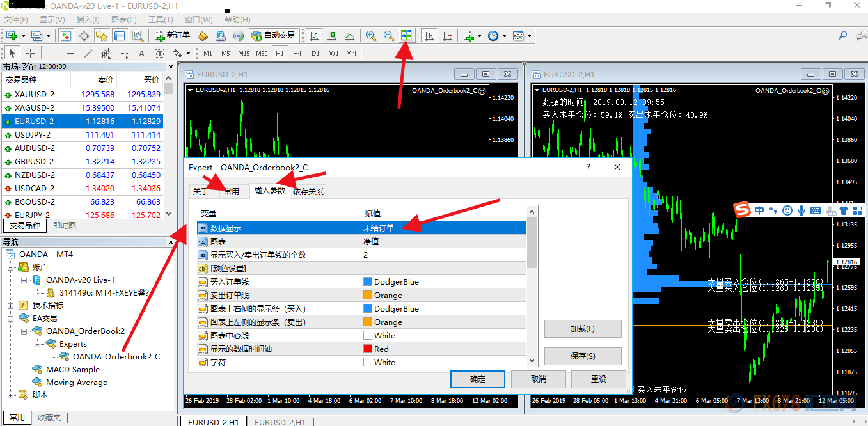This screenshot has height=426, width=868.
Task: Open the 数据显示 value 未结订单 dropdown
Action: tap(443, 228)
